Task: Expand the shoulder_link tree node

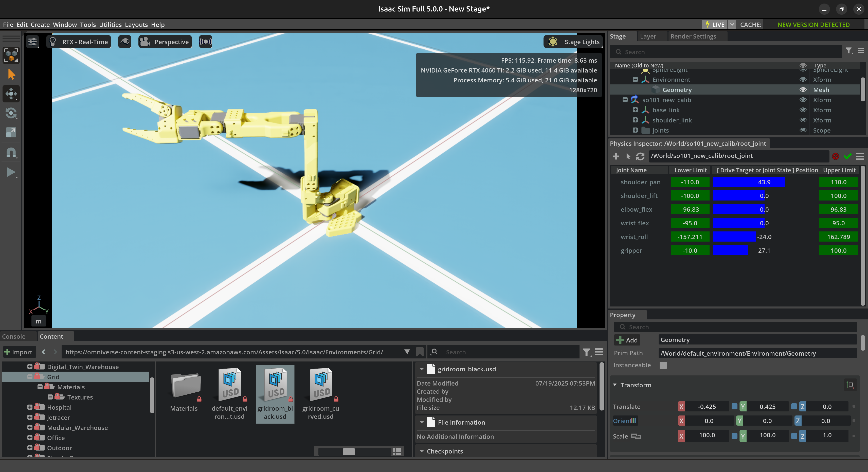Action: click(x=635, y=120)
